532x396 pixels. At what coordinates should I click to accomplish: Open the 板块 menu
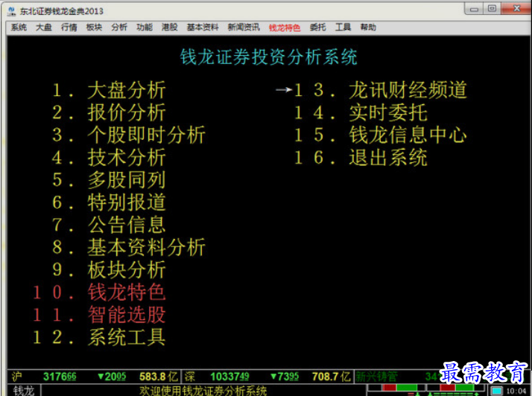[x=94, y=28]
